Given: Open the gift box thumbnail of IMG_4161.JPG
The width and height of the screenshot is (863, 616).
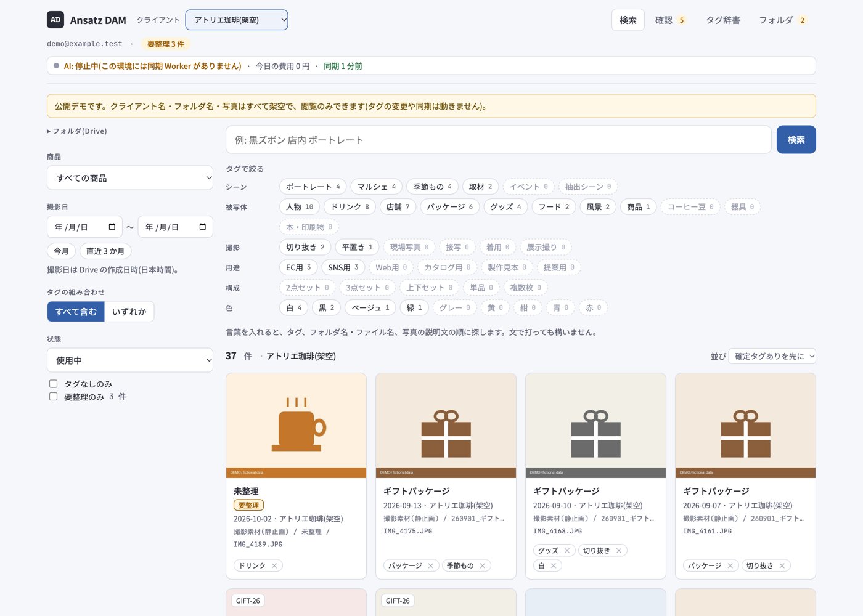Looking at the screenshot, I should click(745, 425).
